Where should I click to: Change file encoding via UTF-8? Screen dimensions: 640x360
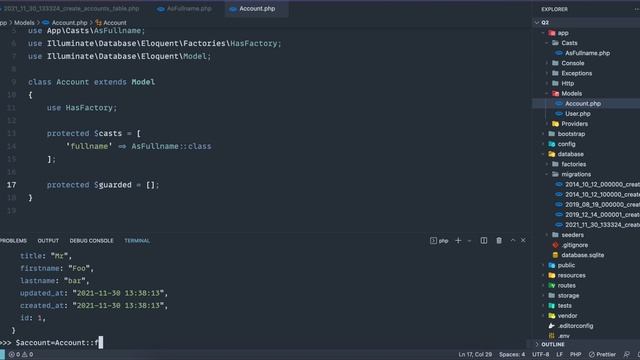pos(541,355)
